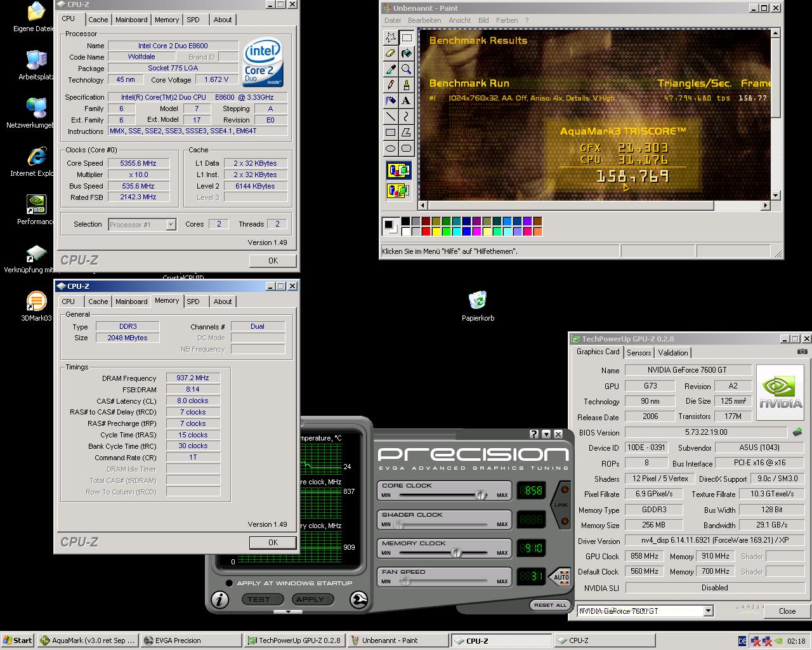Open the Papierkorb desktop icon
The image size is (812, 650).
click(x=478, y=306)
